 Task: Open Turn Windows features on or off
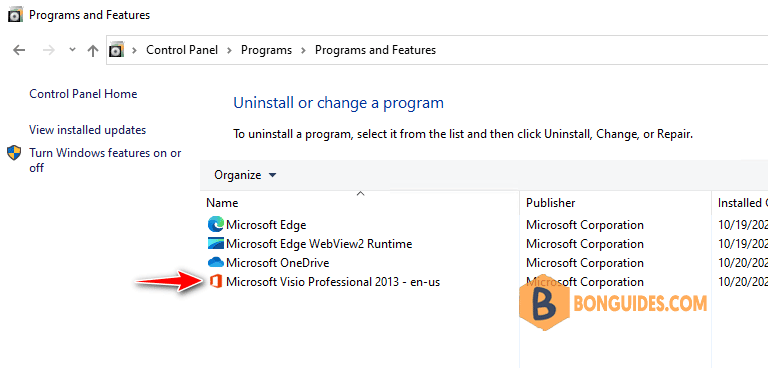point(105,160)
